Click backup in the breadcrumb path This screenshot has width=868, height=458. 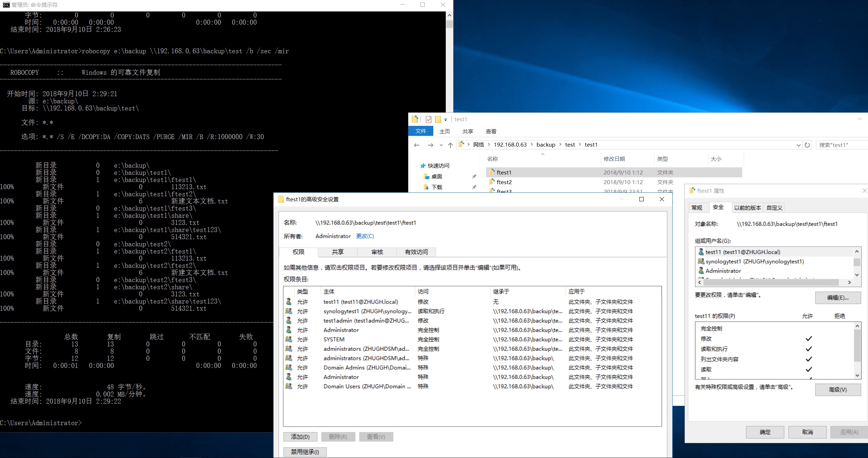point(546,144)
